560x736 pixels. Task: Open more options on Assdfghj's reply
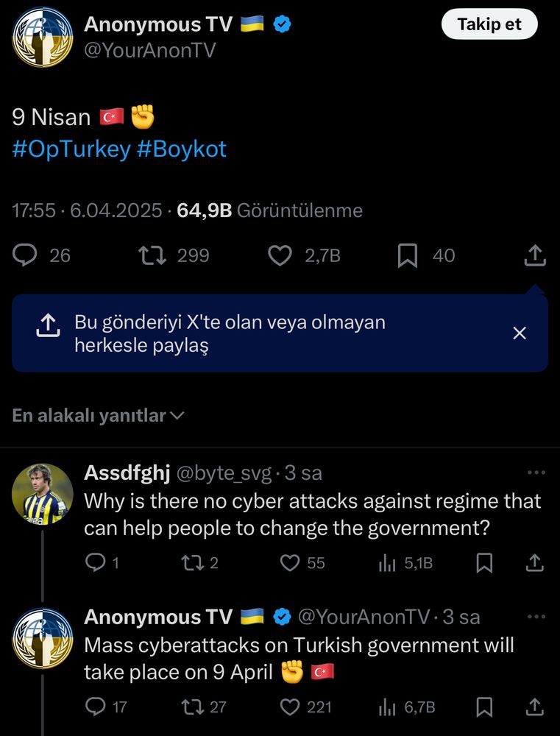click(x=537, y=473)
